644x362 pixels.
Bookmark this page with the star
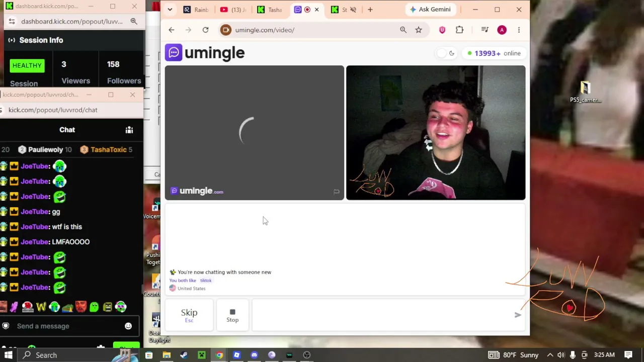click(x=419, y=30)
